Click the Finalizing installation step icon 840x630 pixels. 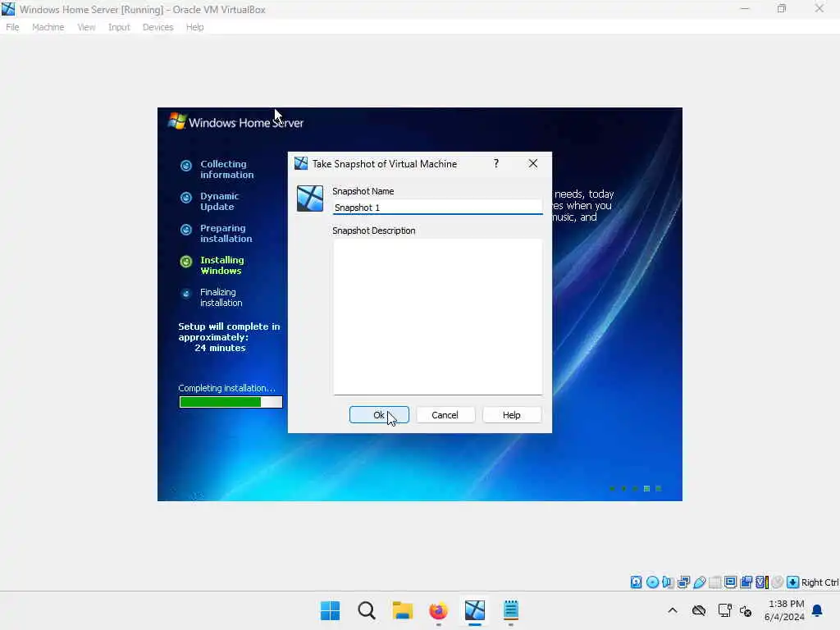pyautogui.click(x=186, y=294)
